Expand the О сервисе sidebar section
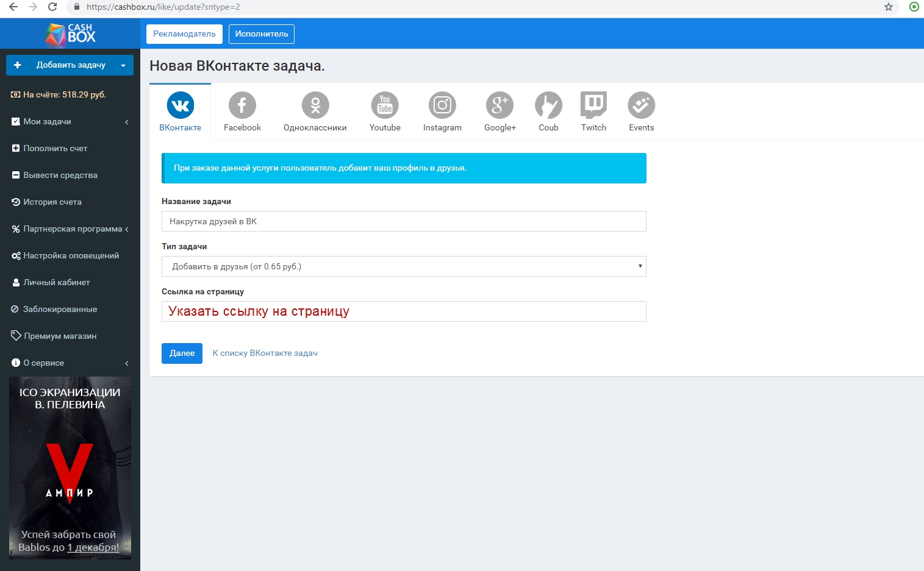This screenshot has height=571, width=924. (x=70, y=363)
